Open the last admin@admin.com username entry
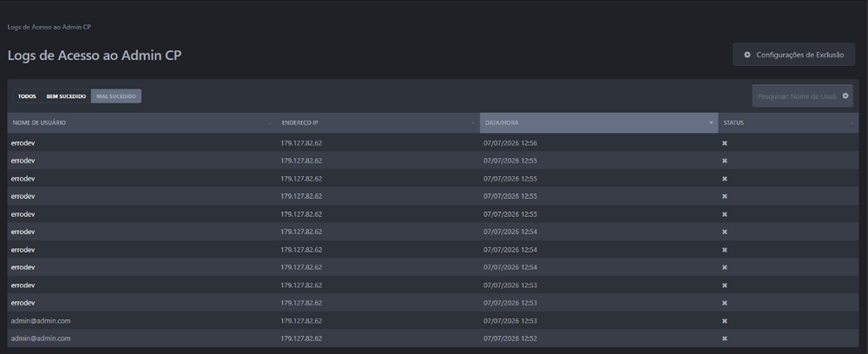The height and width of the screenshot is (354, 868). pos(41,338)
